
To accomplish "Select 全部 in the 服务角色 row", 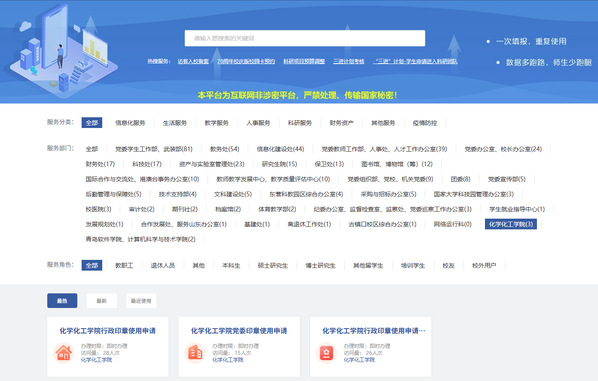I will pos(92,265).
